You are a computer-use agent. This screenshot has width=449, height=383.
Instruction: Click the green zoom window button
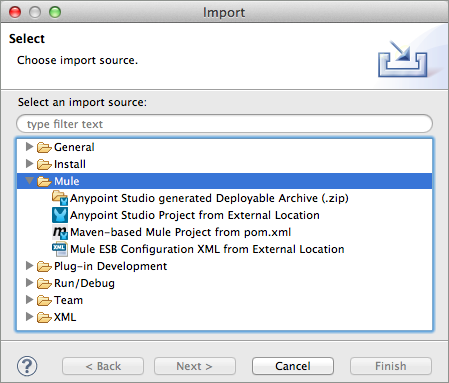pyautogui.click(x=55, y=12)
